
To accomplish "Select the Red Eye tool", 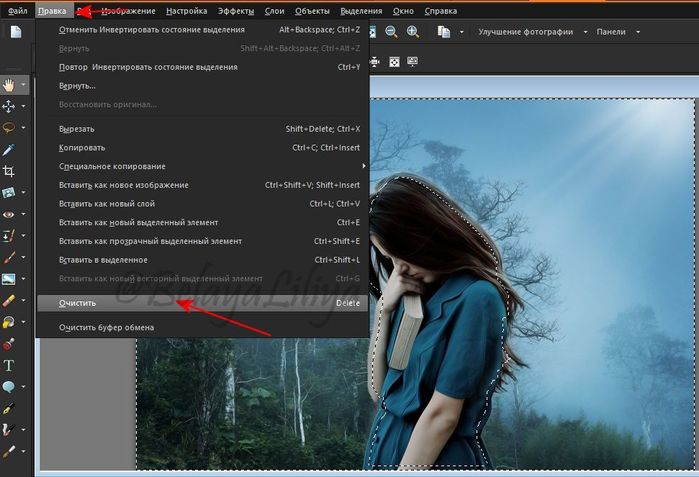I will point(8,214).
